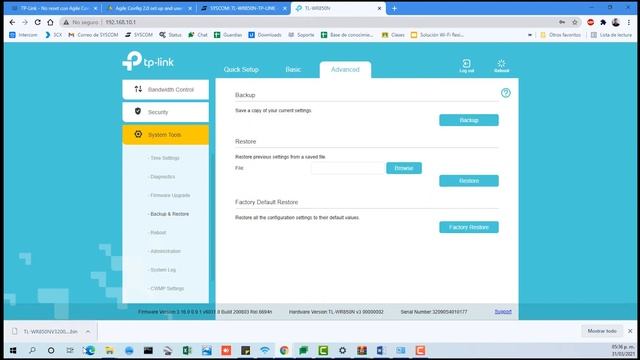Collapse System Tools section
Screen dimensions: 640x360
pos(165,135)
